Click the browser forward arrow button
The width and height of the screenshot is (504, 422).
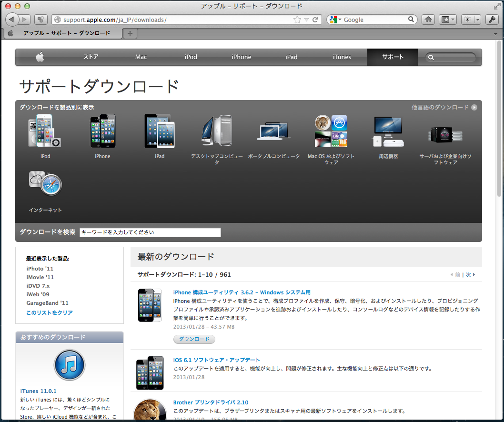tap(24, 19)
